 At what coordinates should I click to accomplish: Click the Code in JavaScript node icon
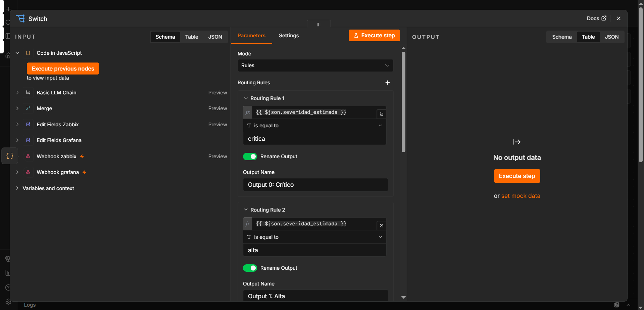(x=28, y=53)
